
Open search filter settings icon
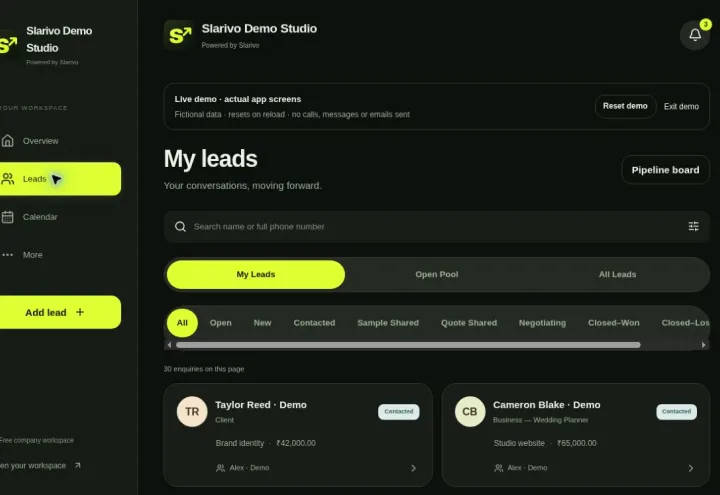coord(693,226)
